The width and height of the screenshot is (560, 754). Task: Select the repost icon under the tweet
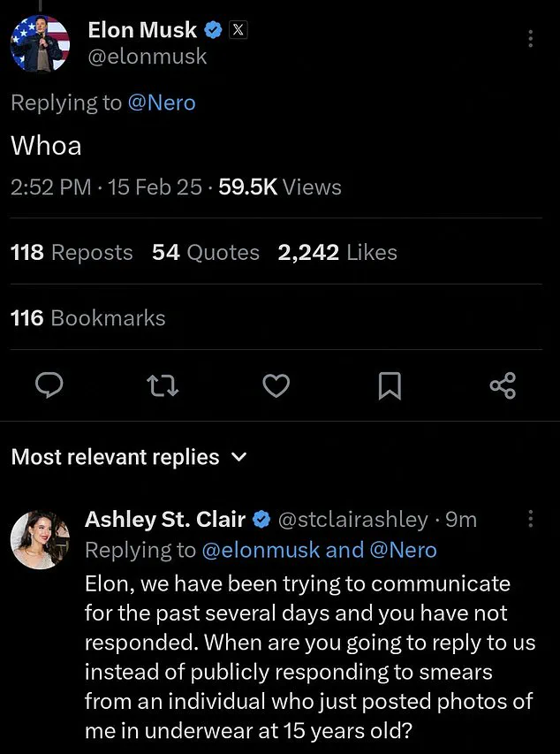pyautogui.click(x=163, y=385)
